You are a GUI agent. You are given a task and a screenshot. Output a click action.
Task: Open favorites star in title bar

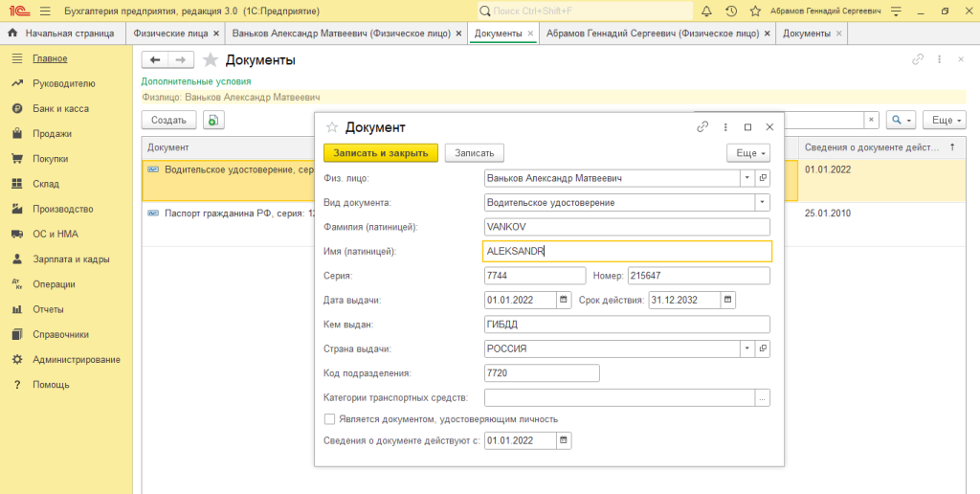tap(755, 11)
